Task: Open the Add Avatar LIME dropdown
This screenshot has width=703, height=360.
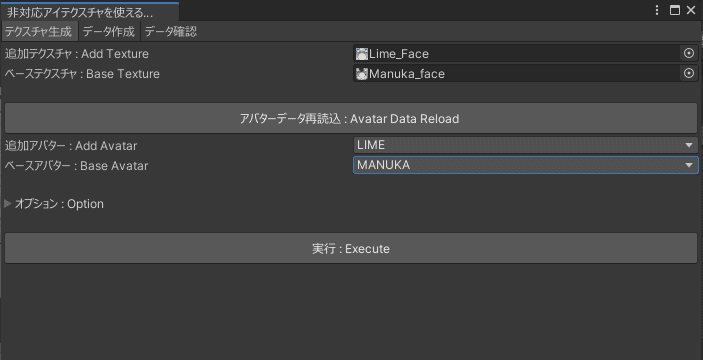Action: [x=525, y=145]
